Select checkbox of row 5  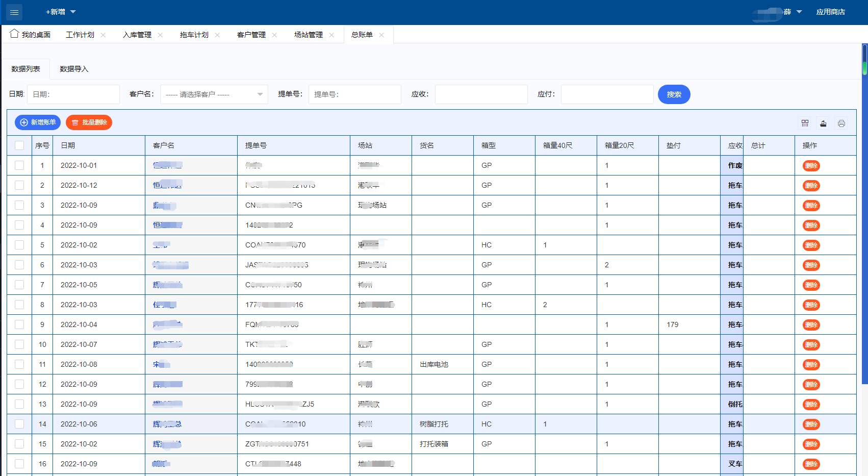point(19,245)
